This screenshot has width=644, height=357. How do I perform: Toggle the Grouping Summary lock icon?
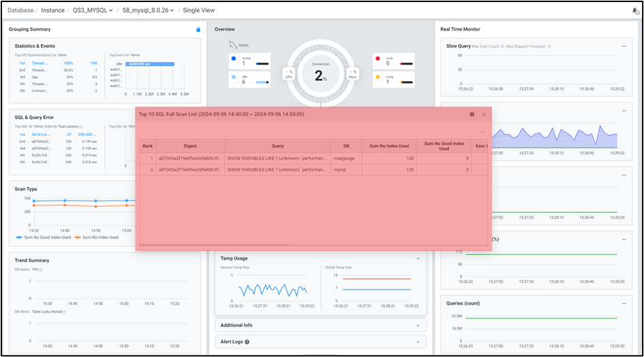tap(198, 29)
